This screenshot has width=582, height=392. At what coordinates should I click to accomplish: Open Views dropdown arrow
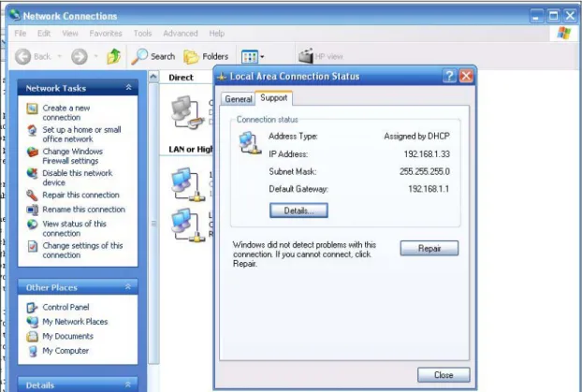click(x=262, y=57)
